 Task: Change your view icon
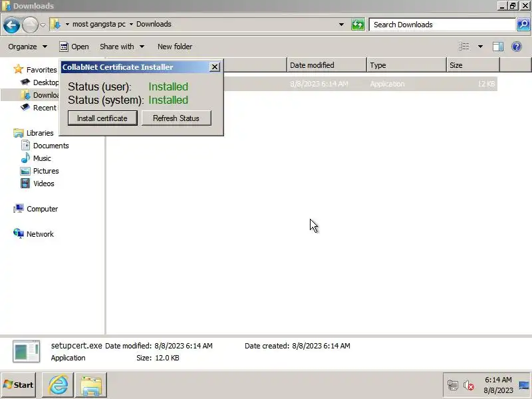464,47
